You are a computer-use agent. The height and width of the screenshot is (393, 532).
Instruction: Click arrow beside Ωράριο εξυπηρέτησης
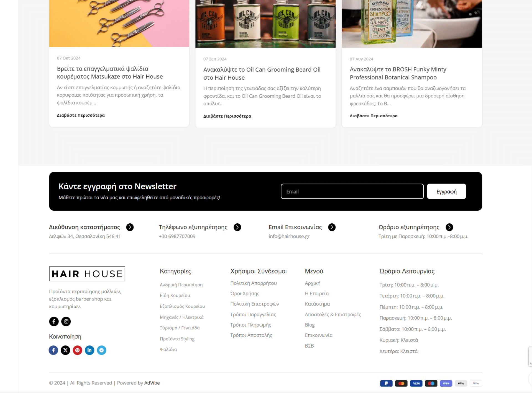pos(449,227)
